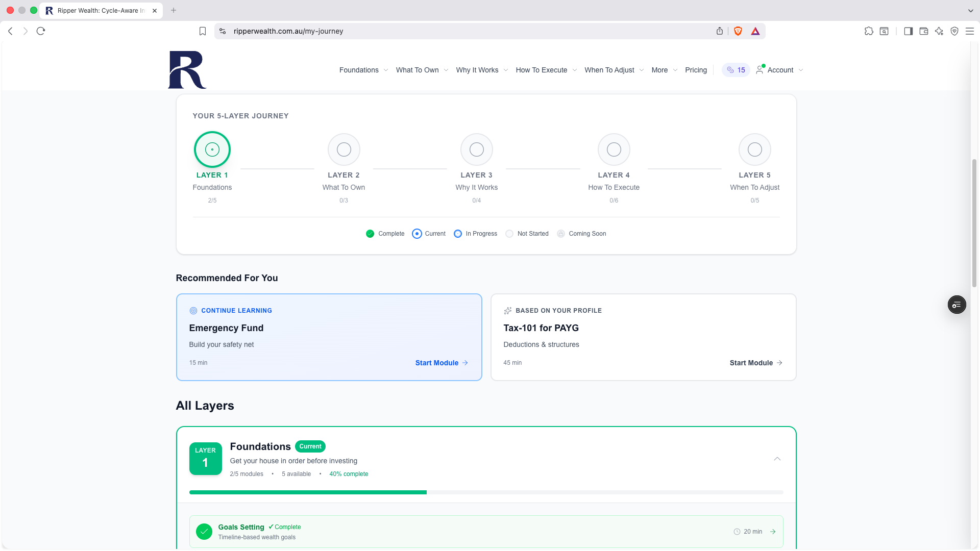Select the Layer 5 When To Adjust circle
Viewport: 980px width, 551px height.
[755, 149]
